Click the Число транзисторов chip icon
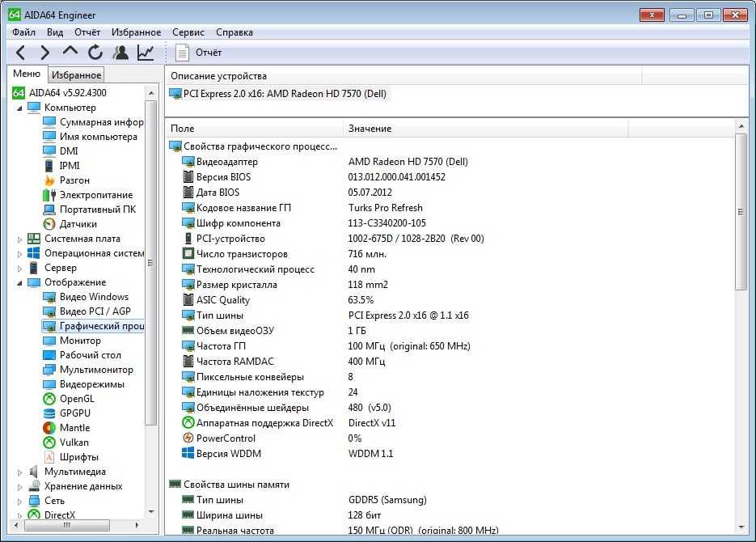 coord(188,254)
